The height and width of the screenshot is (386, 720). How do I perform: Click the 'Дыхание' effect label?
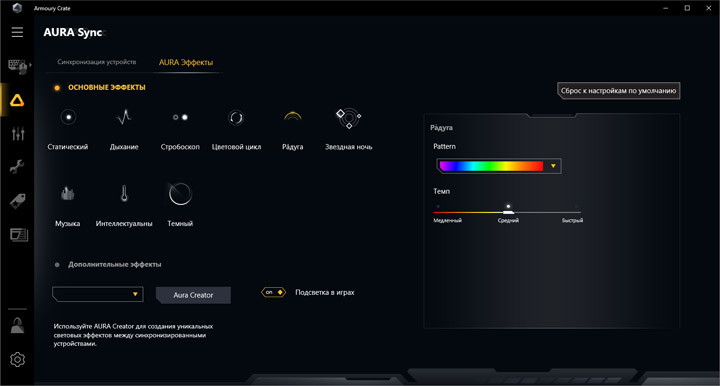point(124,147)
